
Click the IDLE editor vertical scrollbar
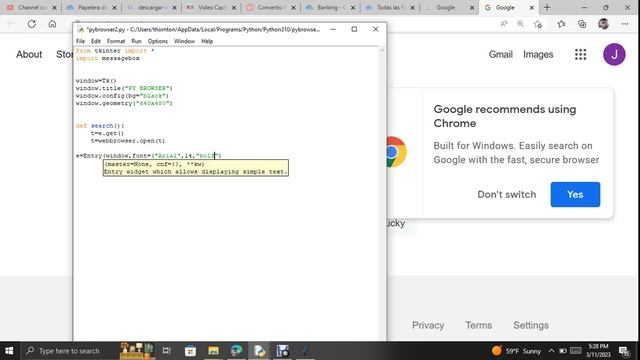tap(382, 193)
